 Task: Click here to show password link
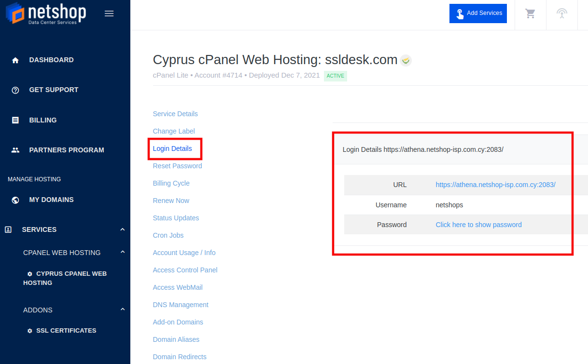(478, 225)
